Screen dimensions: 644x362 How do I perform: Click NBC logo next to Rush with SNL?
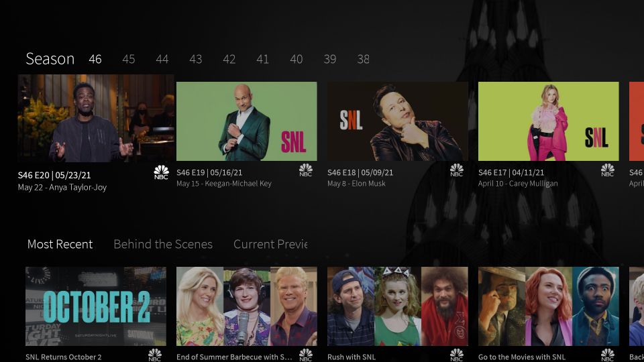tap(457, 355)
